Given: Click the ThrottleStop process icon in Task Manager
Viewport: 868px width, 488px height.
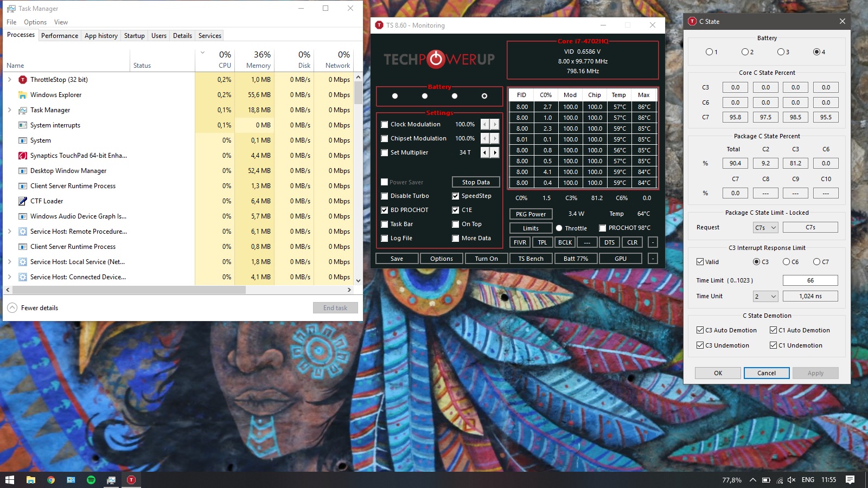Looking at the screenshot, I should pyautogui.click(x=23, y=80).
